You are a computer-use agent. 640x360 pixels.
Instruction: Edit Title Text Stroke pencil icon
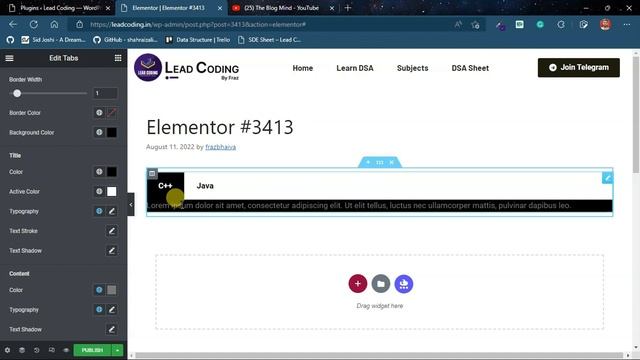(x=111, y=231)
